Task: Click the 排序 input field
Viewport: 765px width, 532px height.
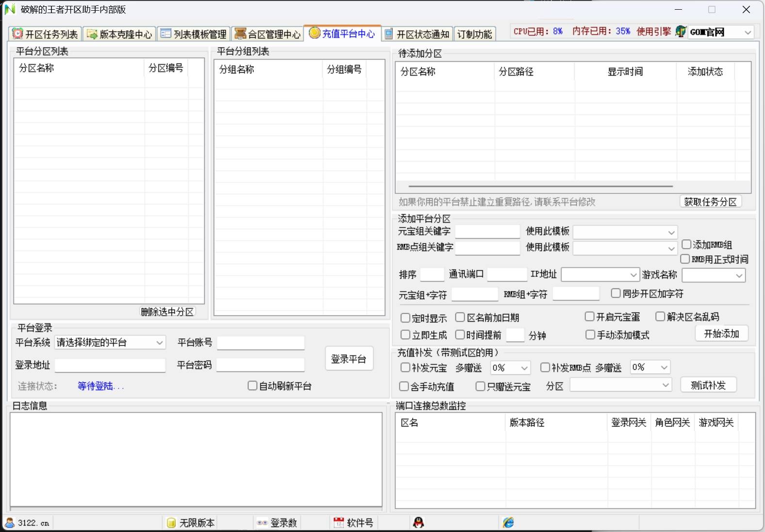Action: tap(432, 275)
